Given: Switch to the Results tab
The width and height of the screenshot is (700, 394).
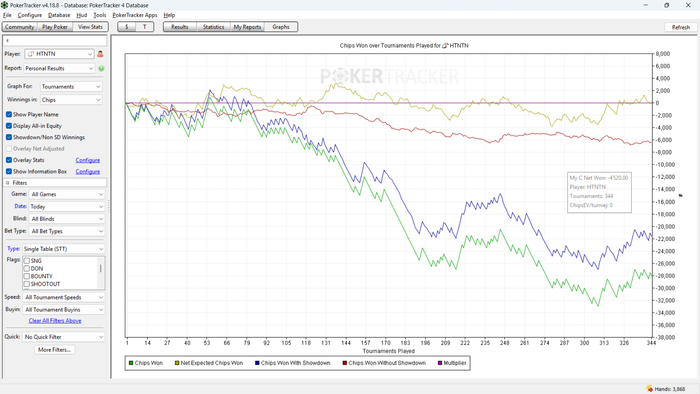Looking at the screenshot, I should 179,27.
